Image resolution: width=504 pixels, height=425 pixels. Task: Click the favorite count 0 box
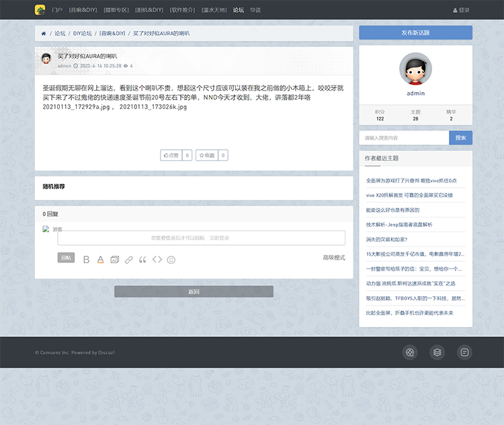(x=223, y=156)
